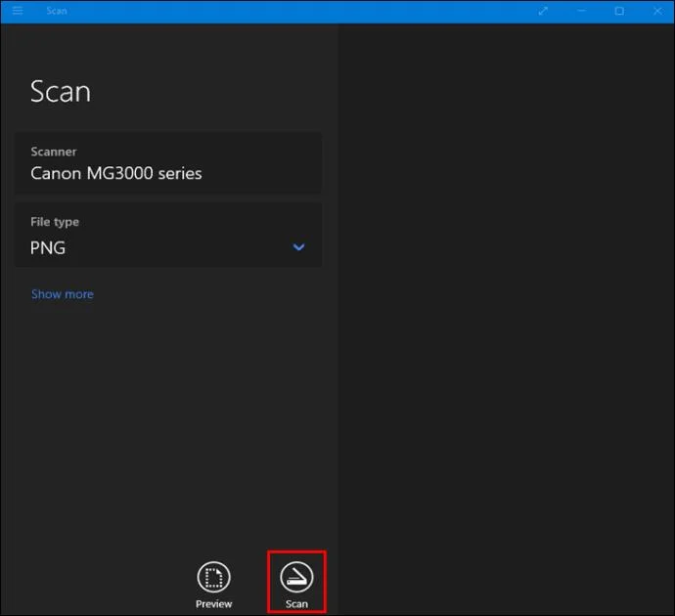Expand the File type chevron arrow

click(298, 247)
